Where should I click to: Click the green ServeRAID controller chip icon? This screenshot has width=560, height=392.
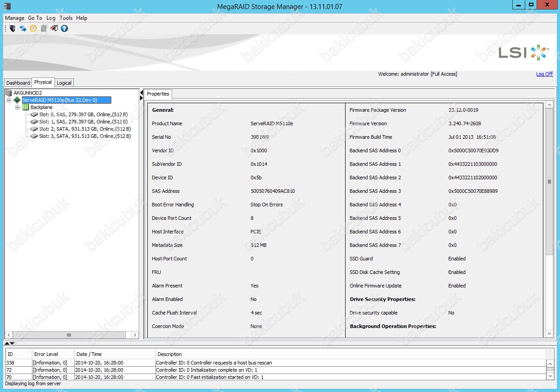(x=17, y=100)
